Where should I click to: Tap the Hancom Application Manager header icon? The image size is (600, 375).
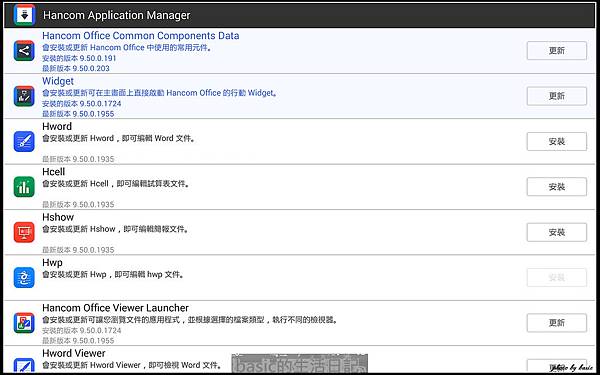[24, 15]
